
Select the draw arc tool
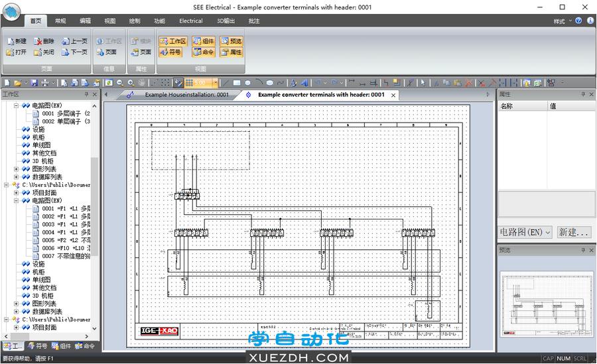pos(259,82)
